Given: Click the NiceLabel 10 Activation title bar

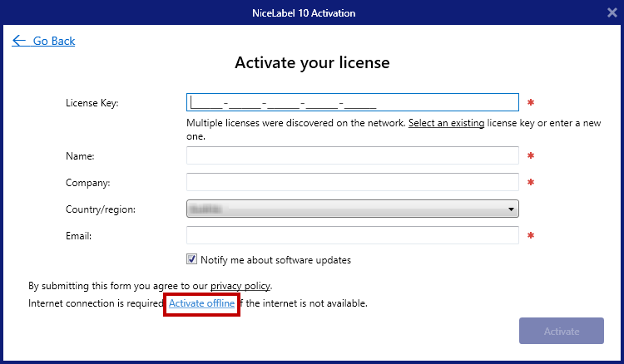Looking at the screenshot, I should click(x=312, y=12).
